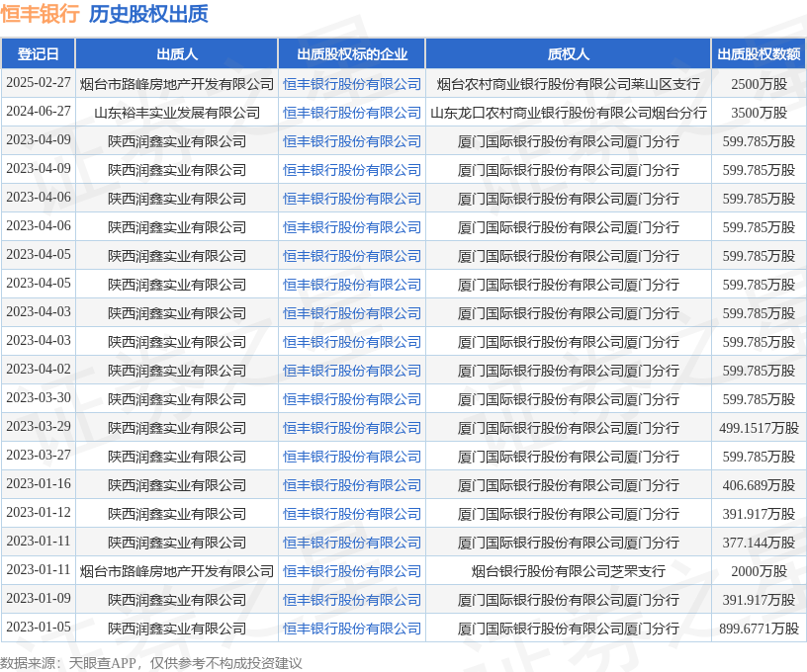This screenshot has width=807, height=672.
Task: Click pledgor 烟台市路峰房地产开发有限公司 in 2000万股 row
Action: tap(176, 571)
